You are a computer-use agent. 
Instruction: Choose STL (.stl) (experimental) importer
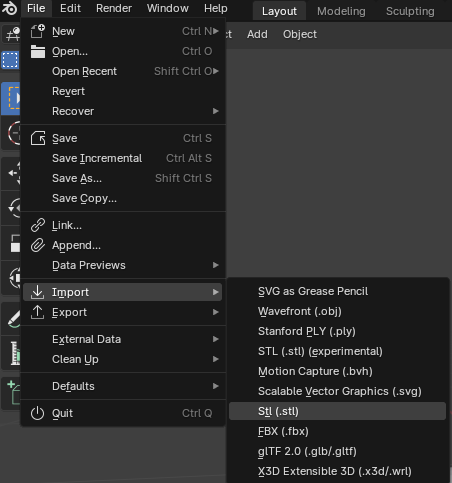337,351
